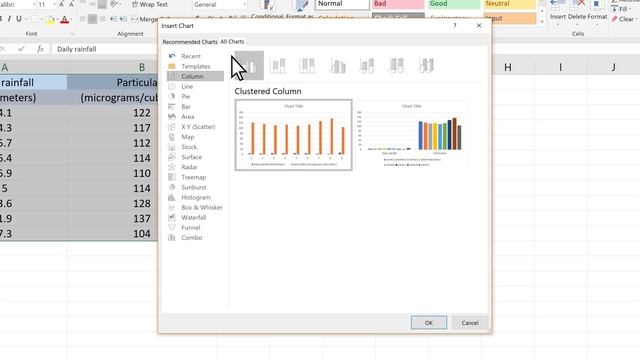This screenshot has height=360, width=640.
Task: Select the 3-D Column subtype icon
Action: (x=426, y=65)
